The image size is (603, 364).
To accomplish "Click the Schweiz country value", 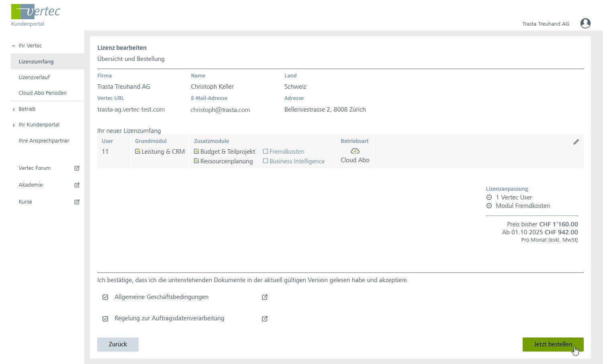I will [295, 87].
